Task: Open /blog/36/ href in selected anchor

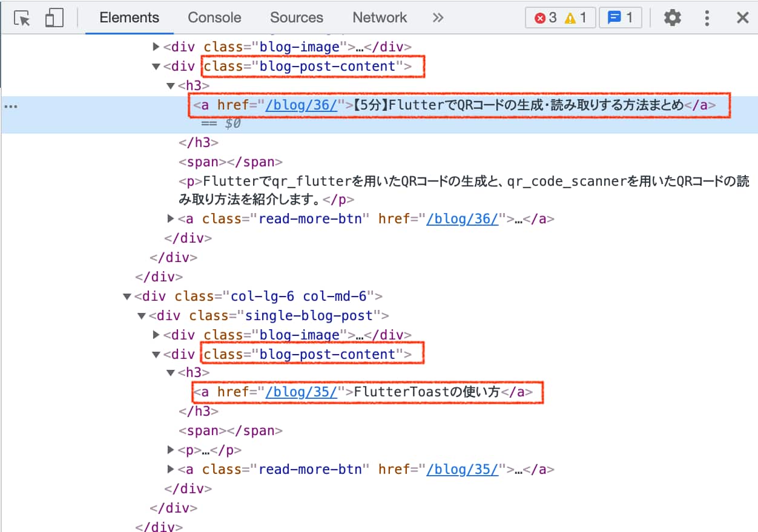Action: point(302,105)
